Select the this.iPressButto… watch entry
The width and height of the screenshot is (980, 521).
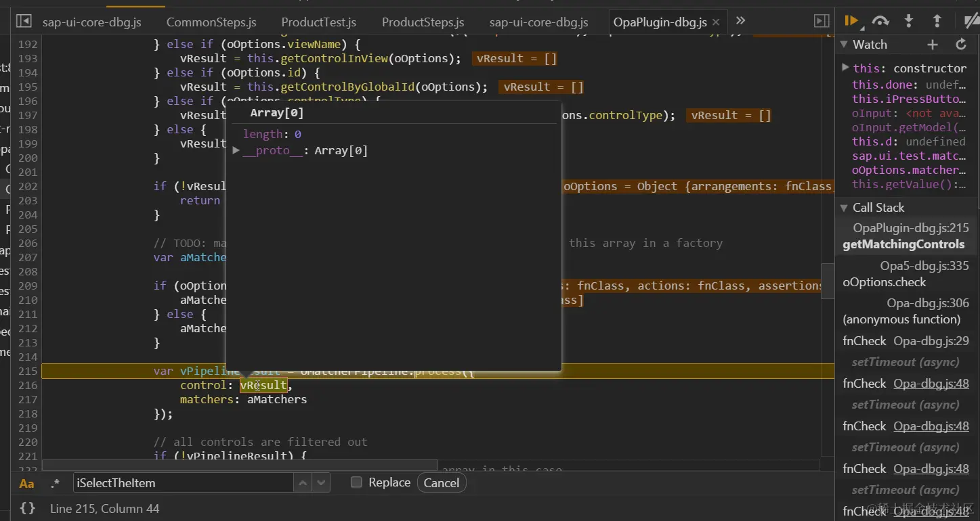point(909,99)
